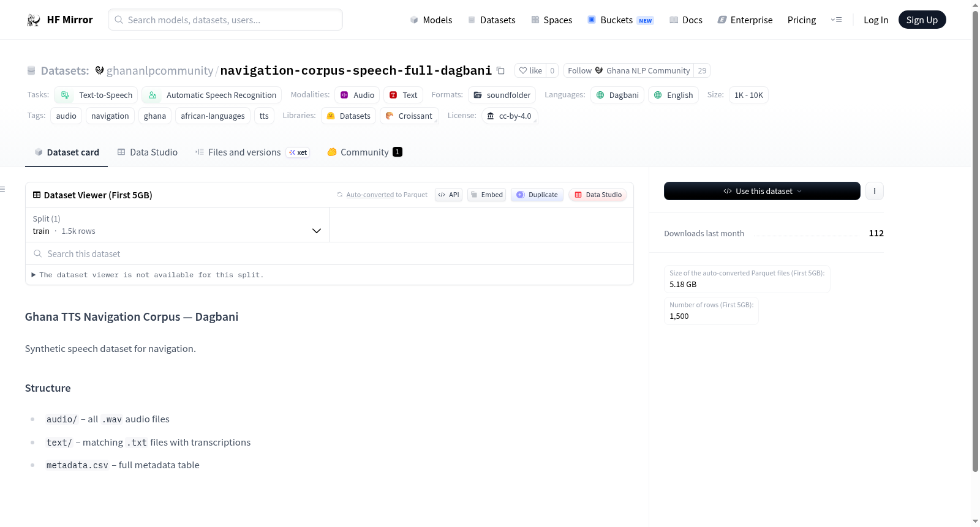The height and width of the screenshot is (527, 980).
Task: Open the ghananlpcommunity organization link
Action: click(x=160, y=70)
